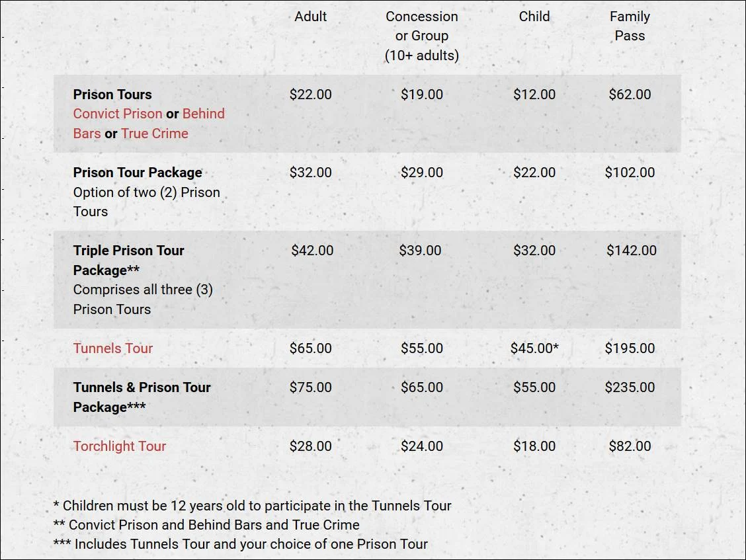The width and height of the screenshot is (746, 560).
Task: Click the $22.00 adult Prison Tours price
Action: pos(311,95)
